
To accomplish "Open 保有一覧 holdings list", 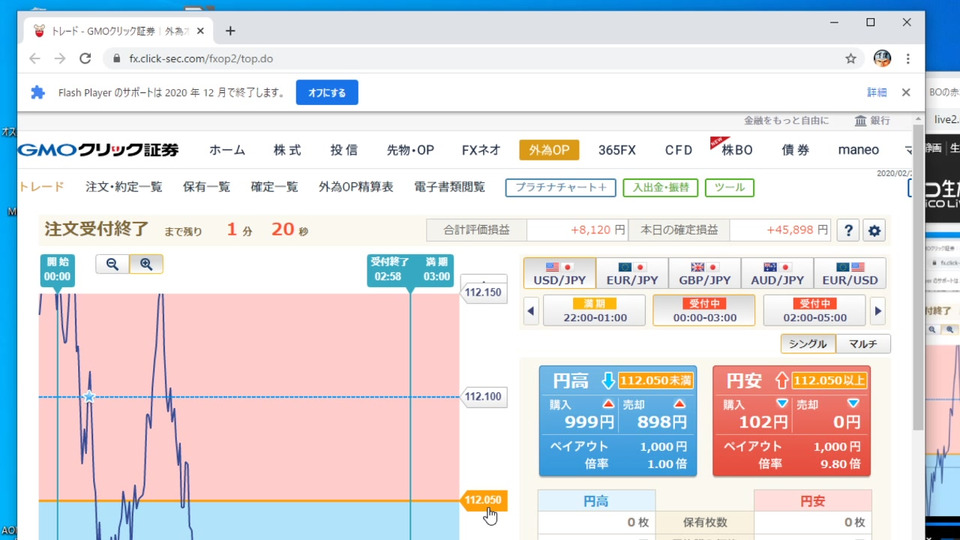I will [x=206, y=187].
